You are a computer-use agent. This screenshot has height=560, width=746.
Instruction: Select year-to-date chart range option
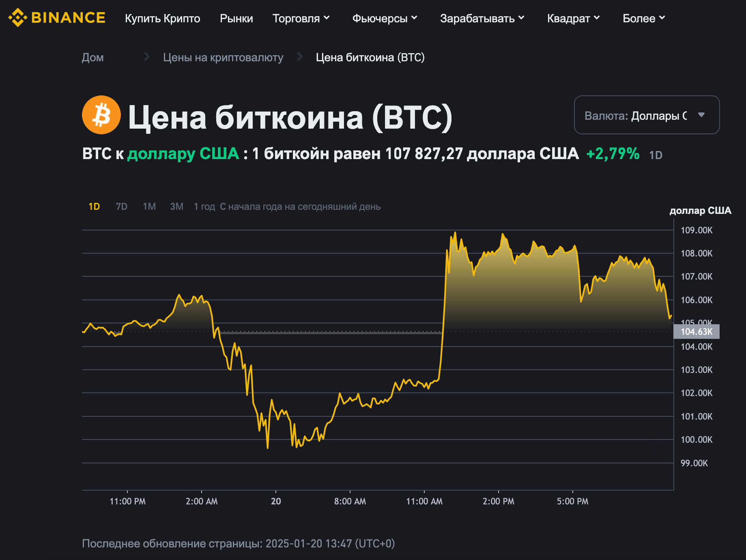pyautogui.click(x=300, y=207)
